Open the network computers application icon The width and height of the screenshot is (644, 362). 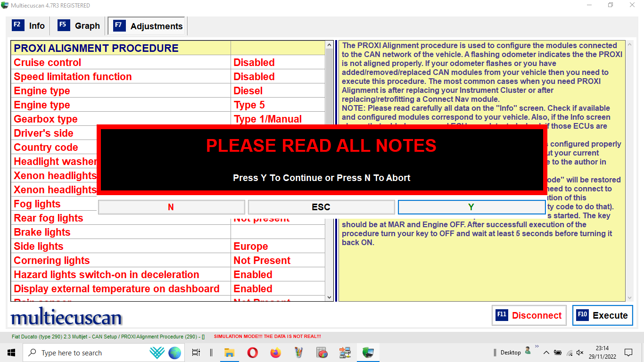pos(345,352)
